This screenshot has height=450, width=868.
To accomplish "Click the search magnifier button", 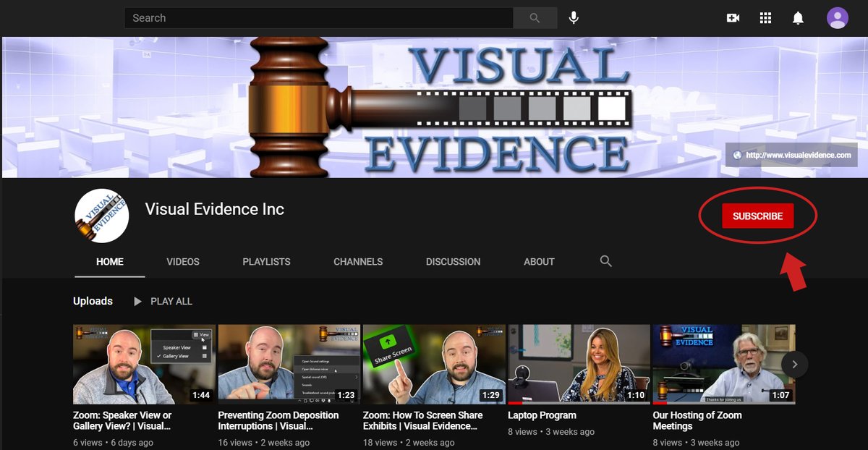I will pos(535,18).
